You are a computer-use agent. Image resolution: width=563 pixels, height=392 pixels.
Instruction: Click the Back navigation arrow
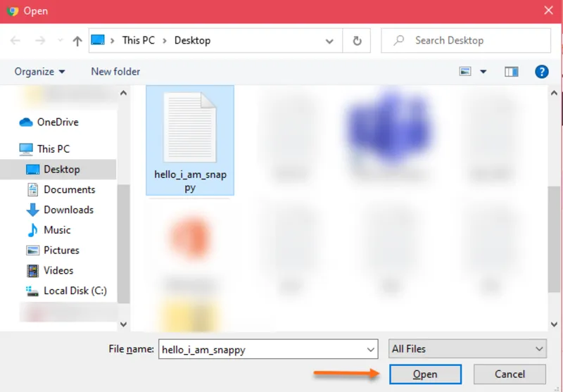click(15, 41)
